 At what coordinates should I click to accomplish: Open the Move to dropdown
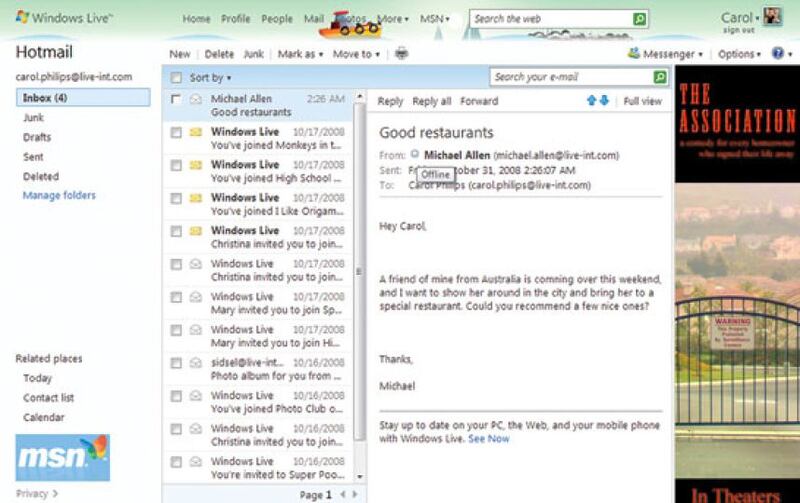pyautogui.click(x=356, y=54)
